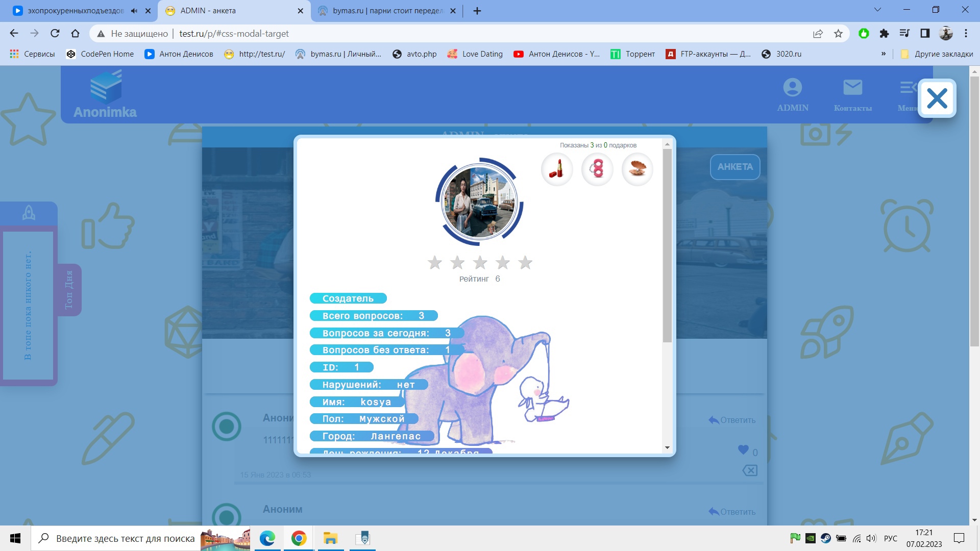
Task: Click the lipstick gift icon
Action: [x=557, y=169]
